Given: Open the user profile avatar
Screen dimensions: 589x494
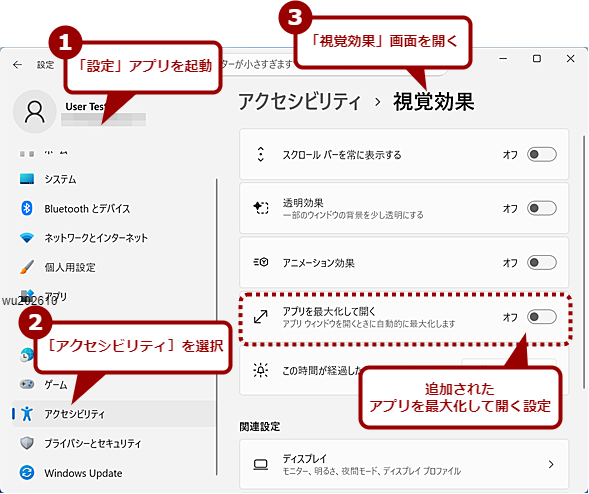Looking at the screenshot, I should click(35, 112).
